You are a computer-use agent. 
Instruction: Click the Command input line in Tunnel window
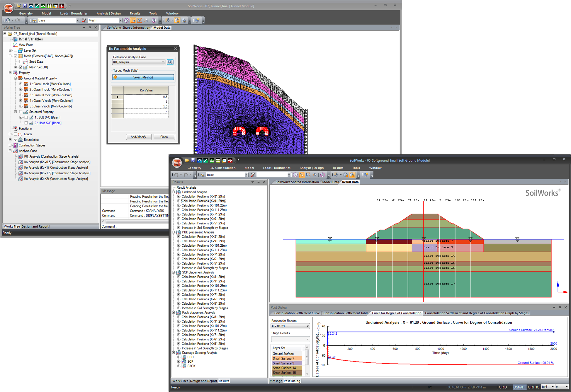coord(142,226)
